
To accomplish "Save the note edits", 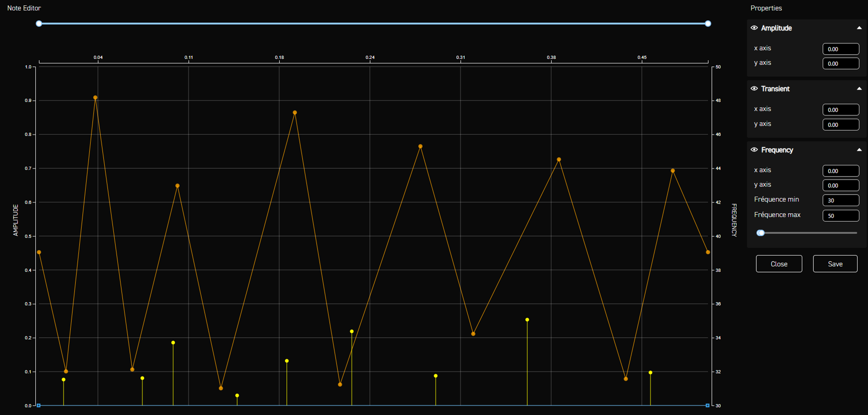I will click(835, 264).
